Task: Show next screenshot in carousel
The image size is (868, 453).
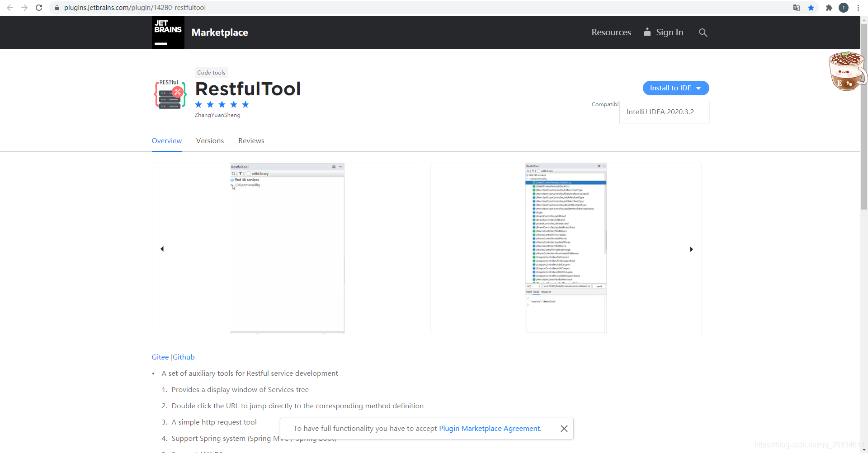Action: click(x=691, y=249)
